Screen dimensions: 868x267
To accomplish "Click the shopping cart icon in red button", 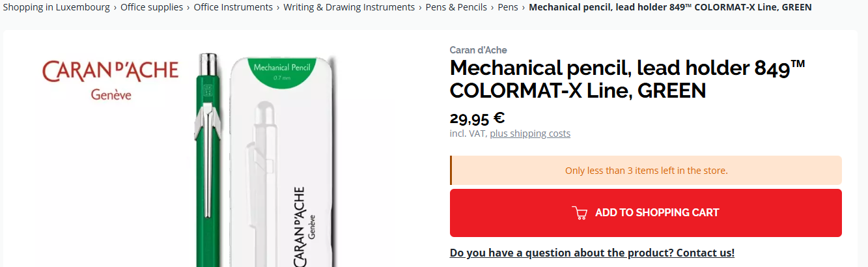I will tap(580, 213).
